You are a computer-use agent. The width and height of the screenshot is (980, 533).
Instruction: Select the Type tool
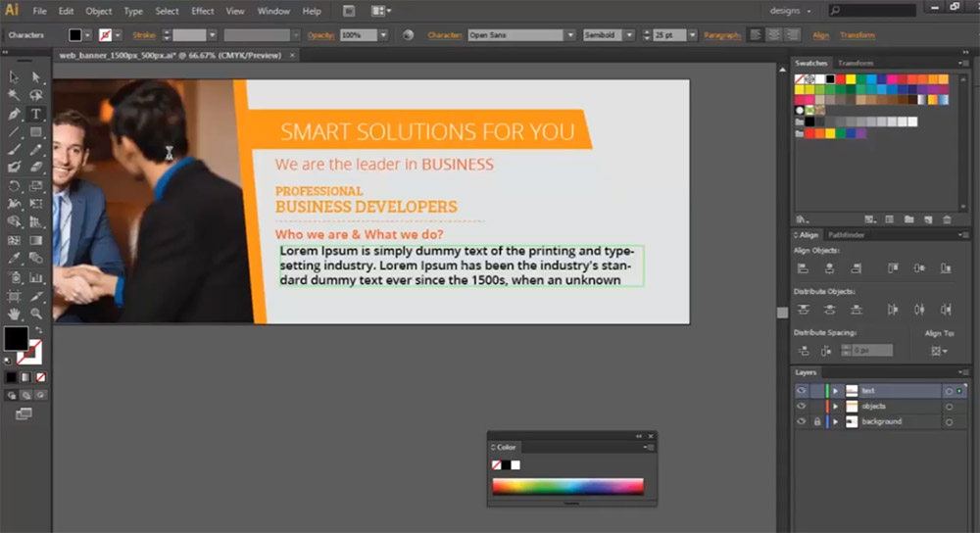click(36, 114)
